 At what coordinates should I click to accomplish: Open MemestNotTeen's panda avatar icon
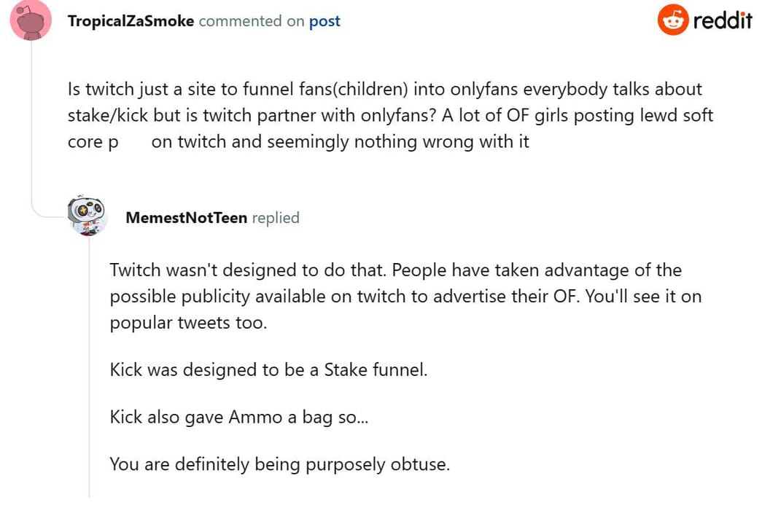tap(88, 216)
